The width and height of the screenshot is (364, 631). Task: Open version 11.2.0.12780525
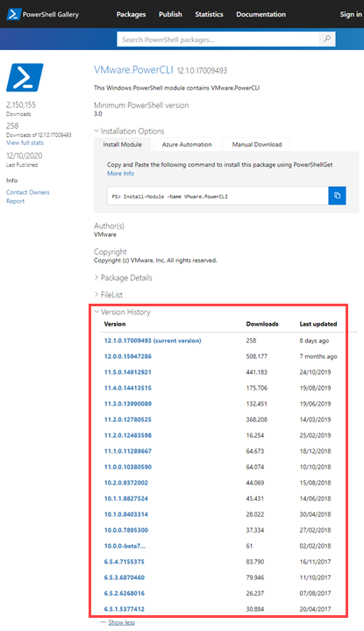(x=128, y=419)
